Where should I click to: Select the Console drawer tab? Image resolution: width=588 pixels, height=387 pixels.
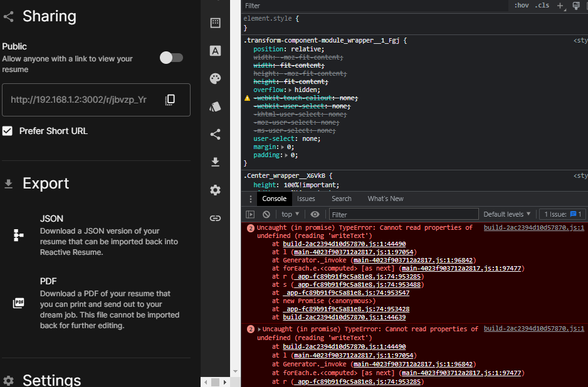point(274,199)
